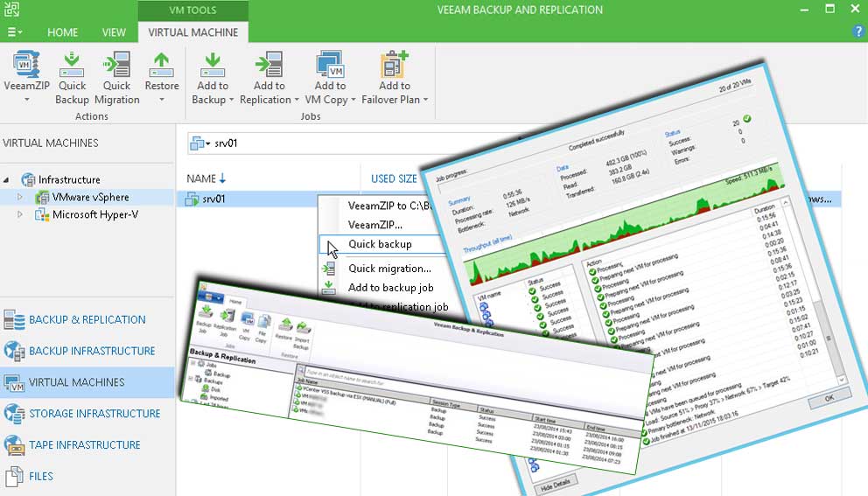Screen dimensions: 868x496
Task: Click the Tape Infrastructure sidebar icon
Action: (14, 445)
